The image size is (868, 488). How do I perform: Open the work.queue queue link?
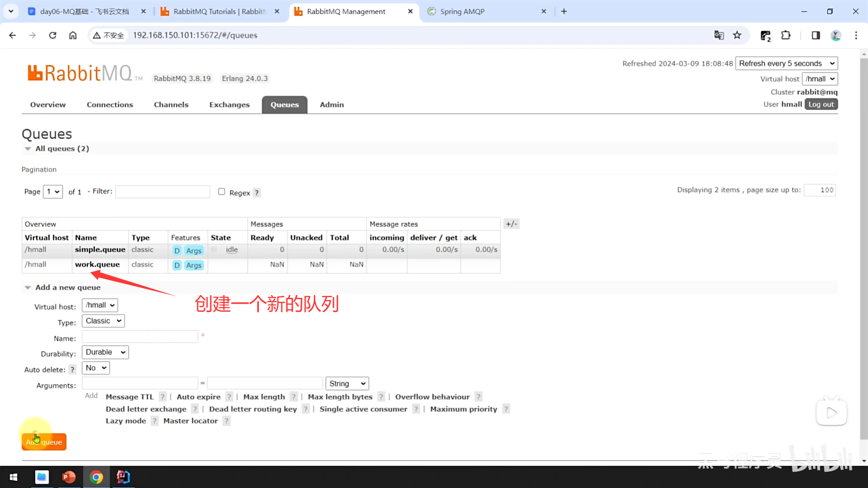click(x=97, y=264)
